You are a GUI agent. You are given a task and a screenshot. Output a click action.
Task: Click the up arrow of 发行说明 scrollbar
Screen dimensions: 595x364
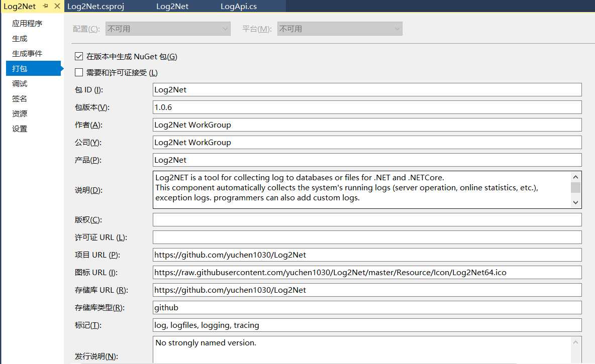[575, 342]
